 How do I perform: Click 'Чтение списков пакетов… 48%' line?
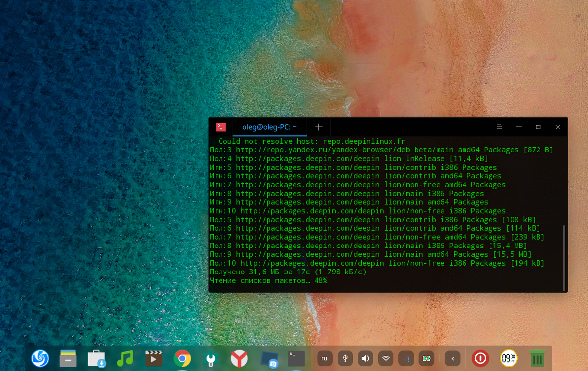click(269, 281)
